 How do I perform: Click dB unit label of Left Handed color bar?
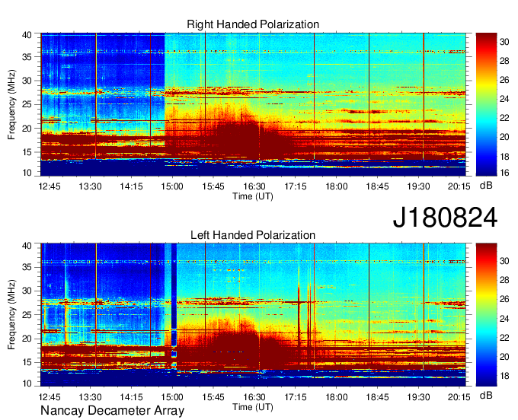(x=486, y=395)
